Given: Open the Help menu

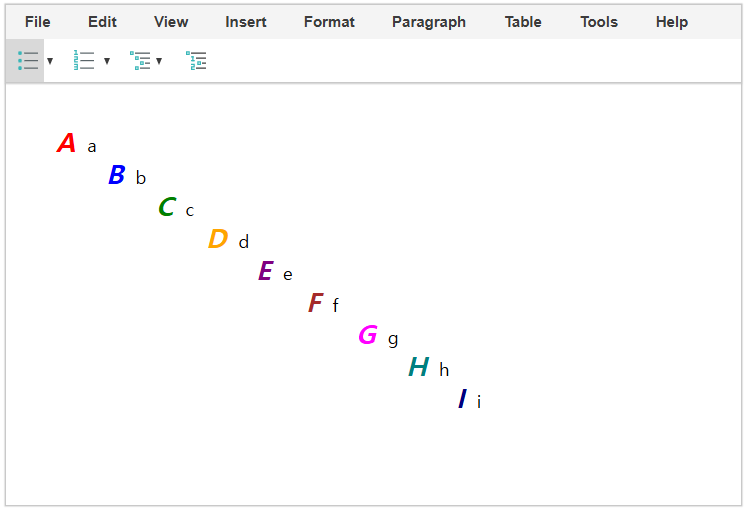Looking at the screenshot, I should [672, 22].
